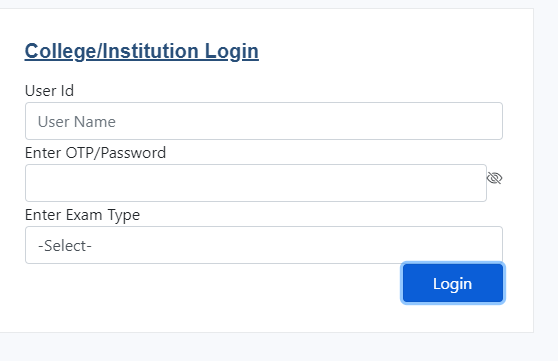Image resolution: width=558 pixels, height=361 pixels.
Task: Choose an exam type from the -Select- list
Action: pos(264,245)
